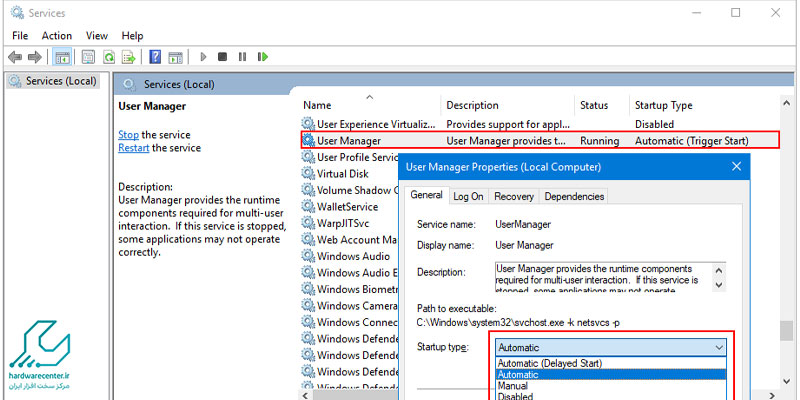Image resolution: width=800 pixels, height=400 pixels.
Task: Click the Back arrow in toolbar
Action: pyautogui.click(x=15, y=57)
